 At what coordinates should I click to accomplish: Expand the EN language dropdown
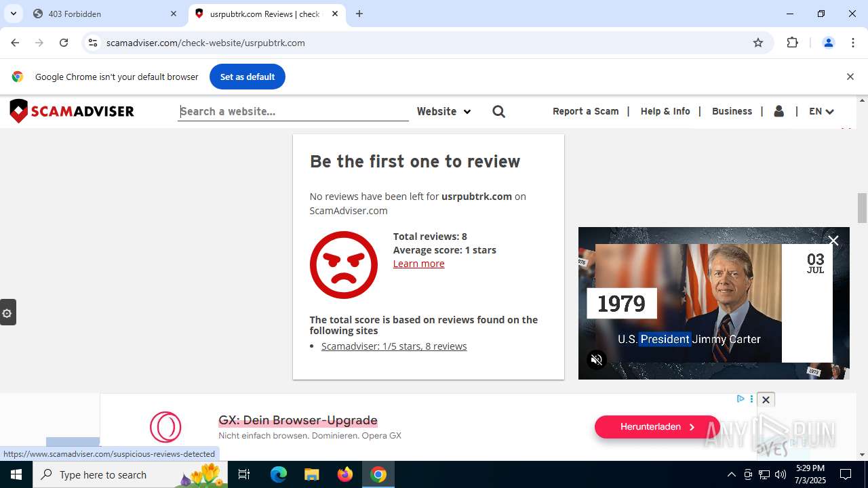(x=821, y=111)
